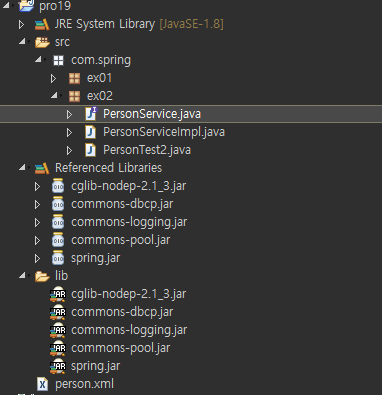This screenshot has height=395, width=382.
Task: Select commons-logging.jar file name in lib folder
Action: (129, 330)
